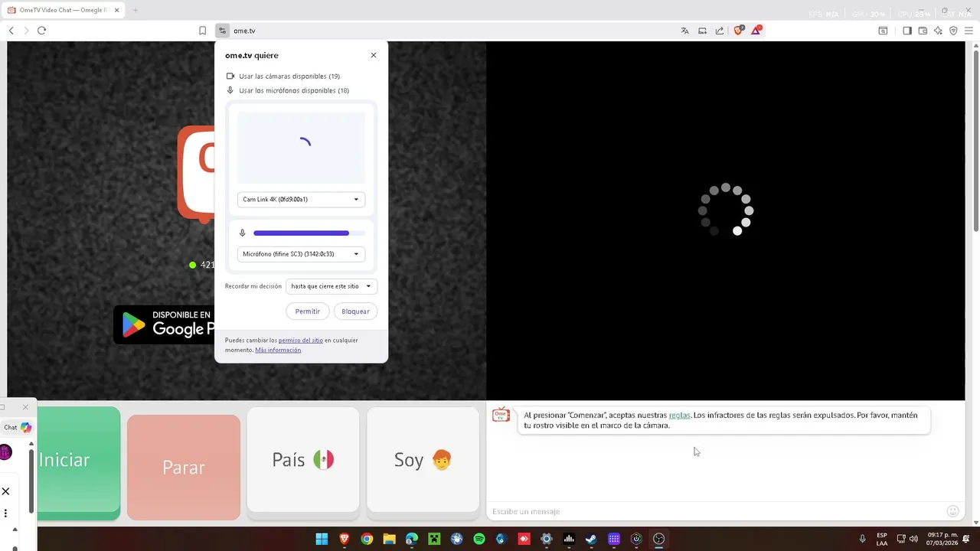
Task: Open the 'reglas' link in chat notice
Action: coord(679,415)
